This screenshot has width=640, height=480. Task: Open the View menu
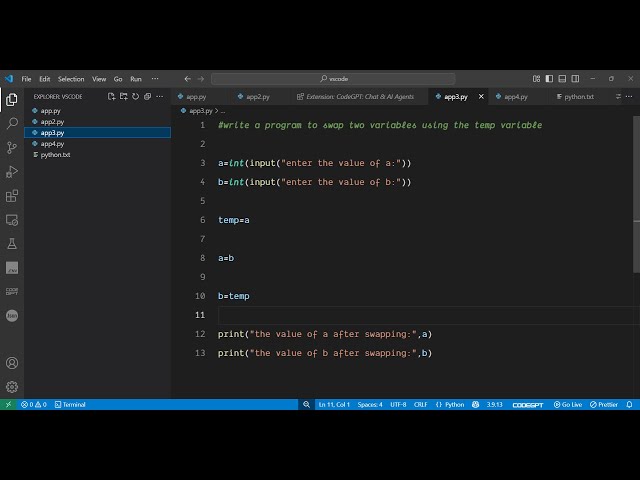click(x=99, y=79)
